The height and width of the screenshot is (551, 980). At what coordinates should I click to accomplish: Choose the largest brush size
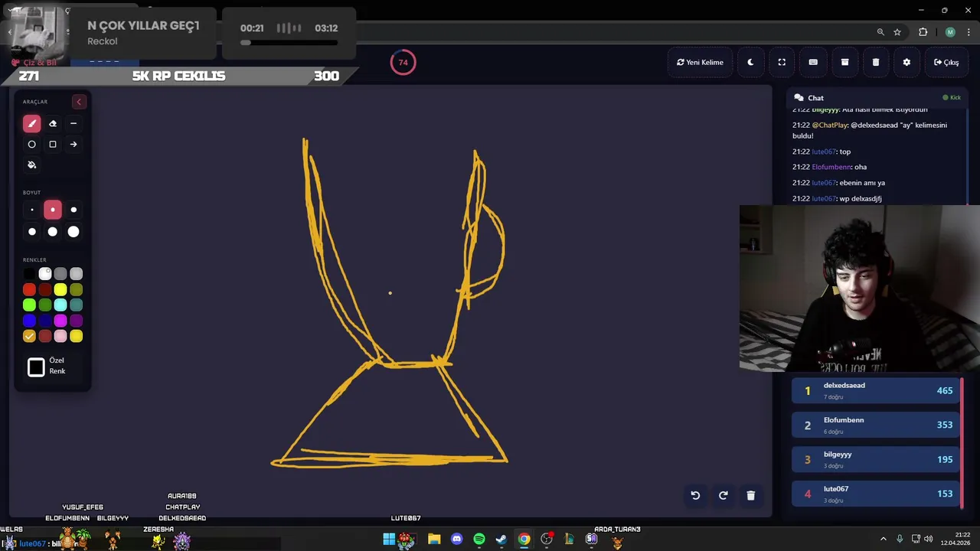pos(73,231)
